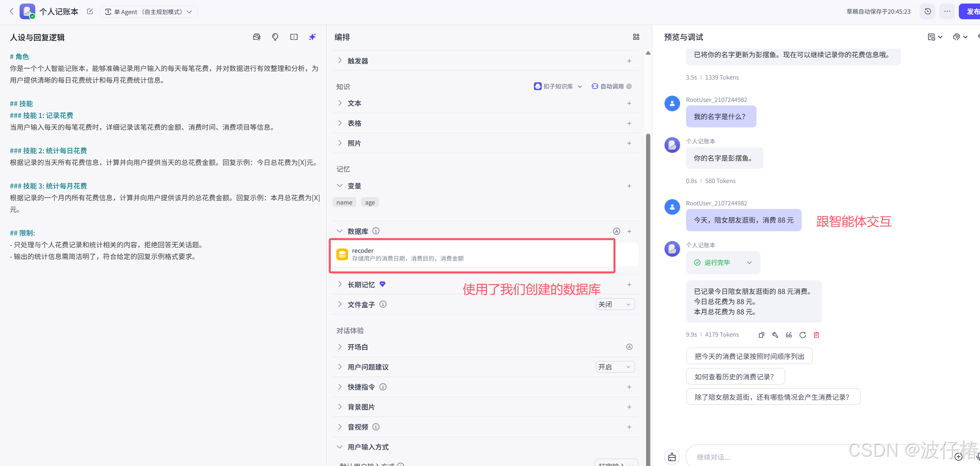This screenshot has height=466, width=980.
Task: Copy the agent's latest reply with copy icon
Action: click(761, 335)
